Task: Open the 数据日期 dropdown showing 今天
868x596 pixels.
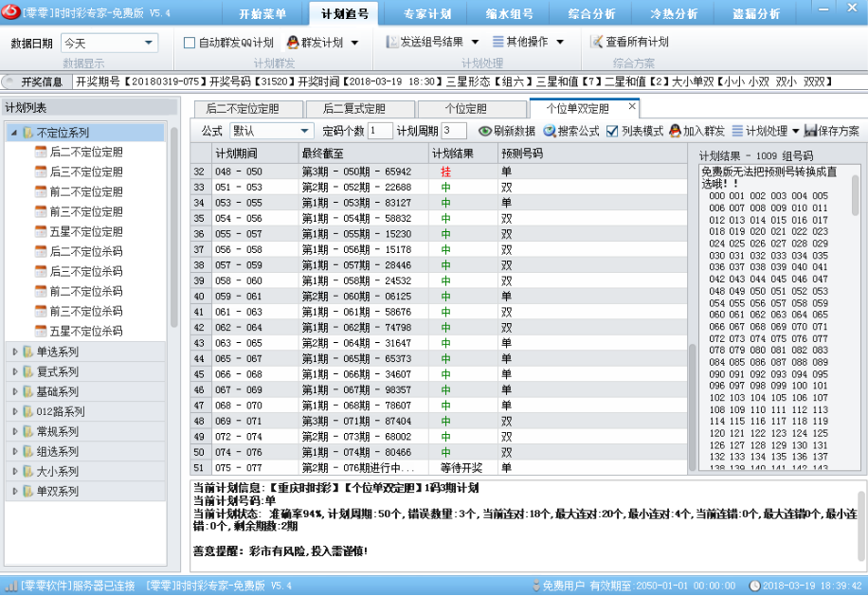Action: click(149, 44)
